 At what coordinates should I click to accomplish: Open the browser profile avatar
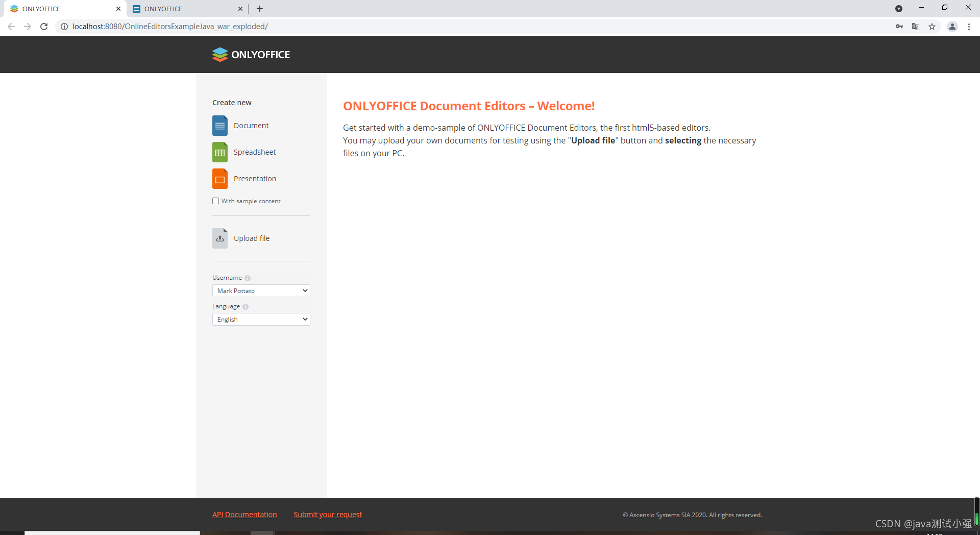click(x=952, y=27)
